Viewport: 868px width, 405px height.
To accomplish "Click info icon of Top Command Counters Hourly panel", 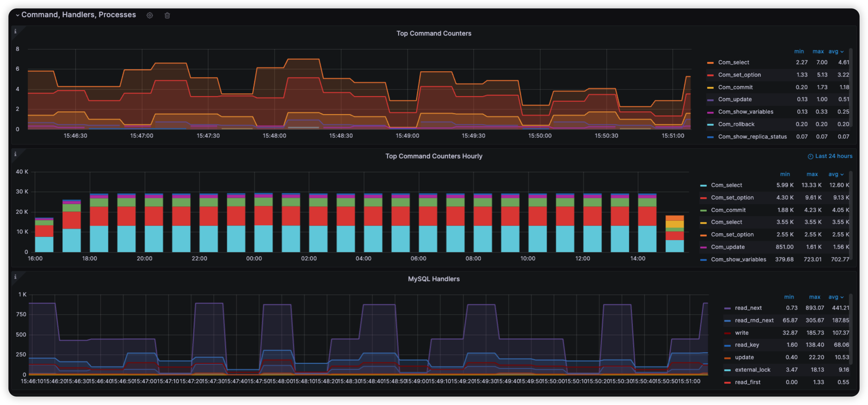I will click(15, 154).
